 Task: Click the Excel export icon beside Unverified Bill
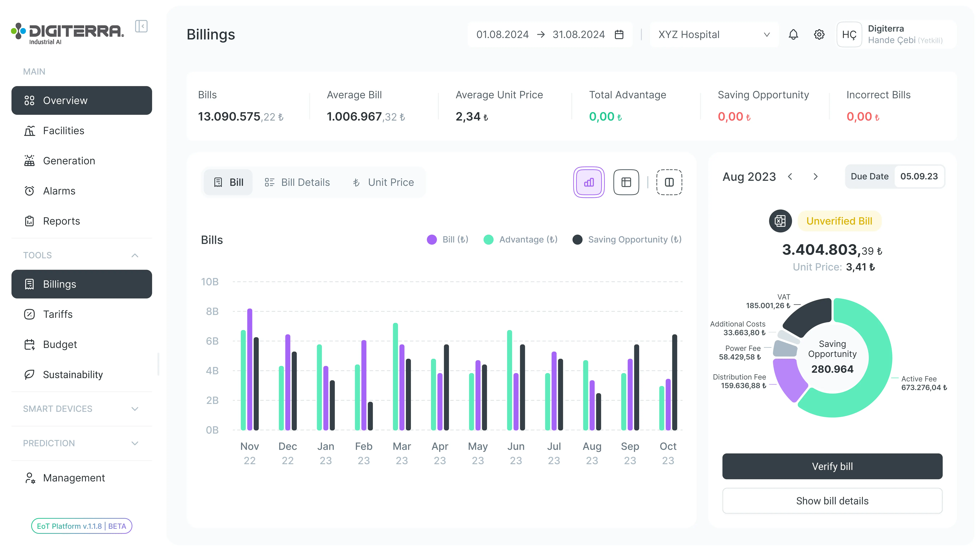[780, 221]
